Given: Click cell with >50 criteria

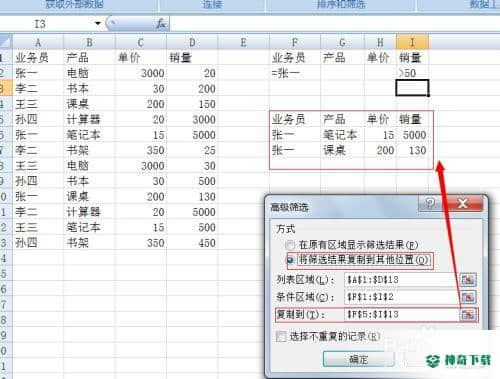Looking at the screenshot, I should click(x=412, y=73).
